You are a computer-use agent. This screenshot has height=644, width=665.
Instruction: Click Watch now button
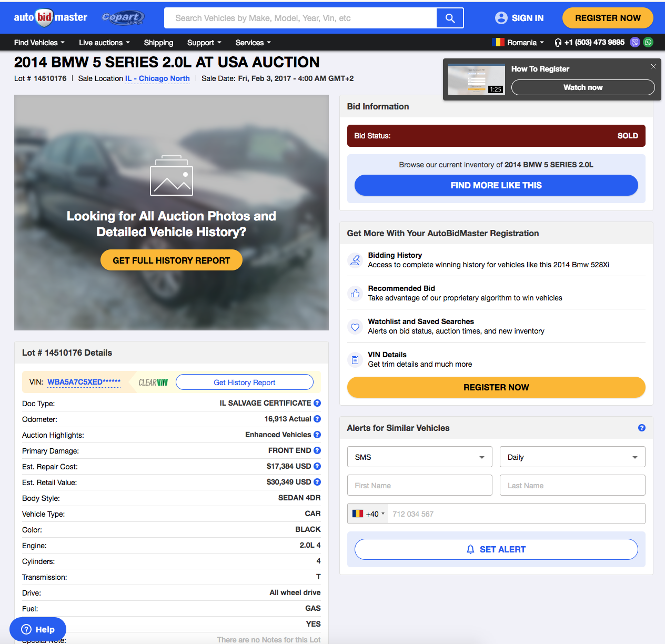583,87
